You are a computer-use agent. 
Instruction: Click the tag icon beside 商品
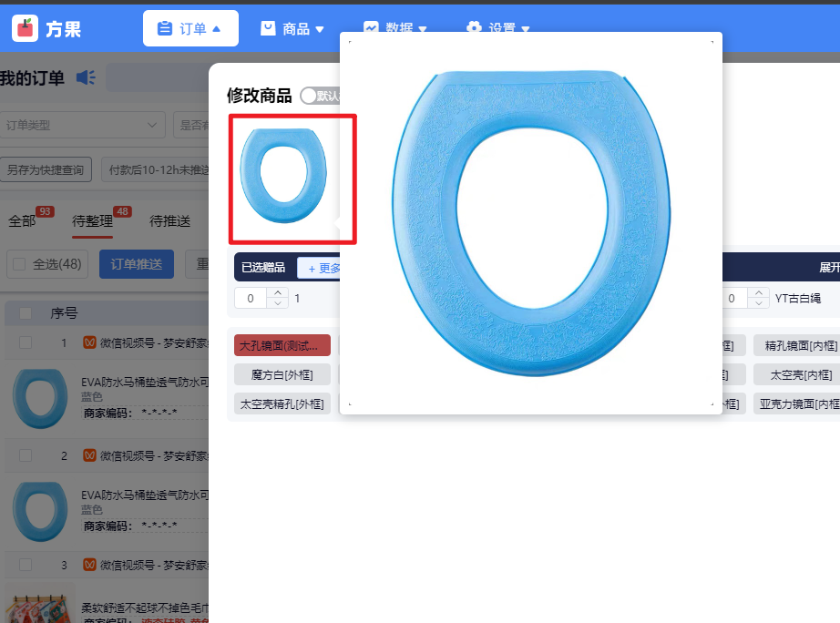pyautogui.click(x=266, y=28)
